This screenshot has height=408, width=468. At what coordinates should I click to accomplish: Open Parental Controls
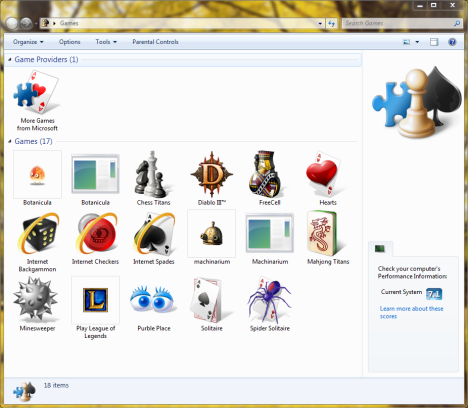pos(155,42)
